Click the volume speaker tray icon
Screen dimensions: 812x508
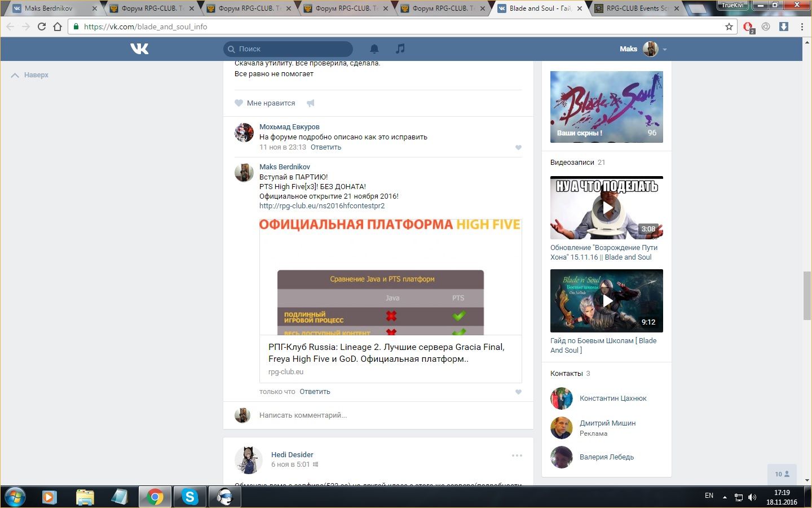coord(752,497)
